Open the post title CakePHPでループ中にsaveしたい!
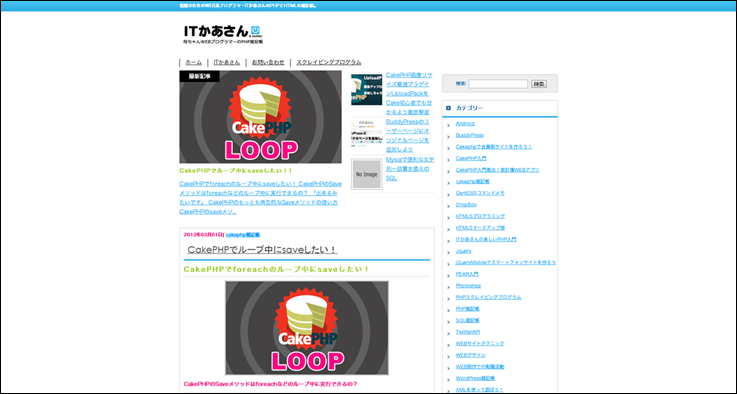Screen dimensions: 737x394 262,250
